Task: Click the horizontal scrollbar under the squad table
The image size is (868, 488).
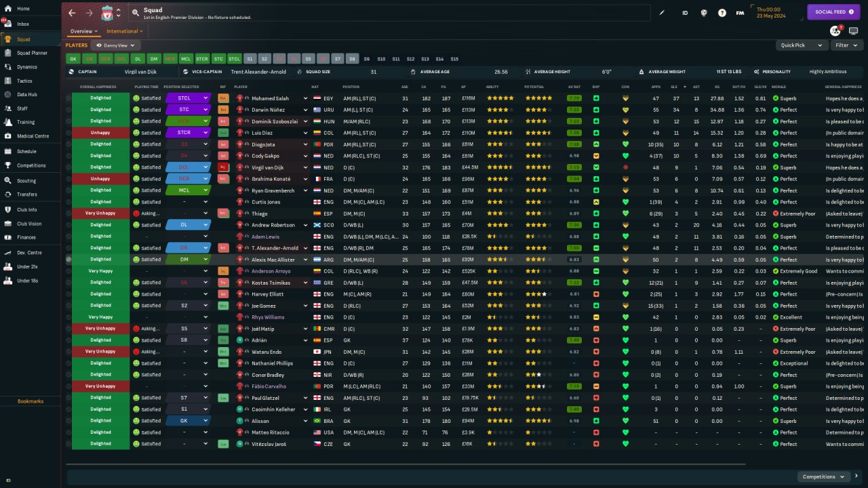Action: (406, 464)
